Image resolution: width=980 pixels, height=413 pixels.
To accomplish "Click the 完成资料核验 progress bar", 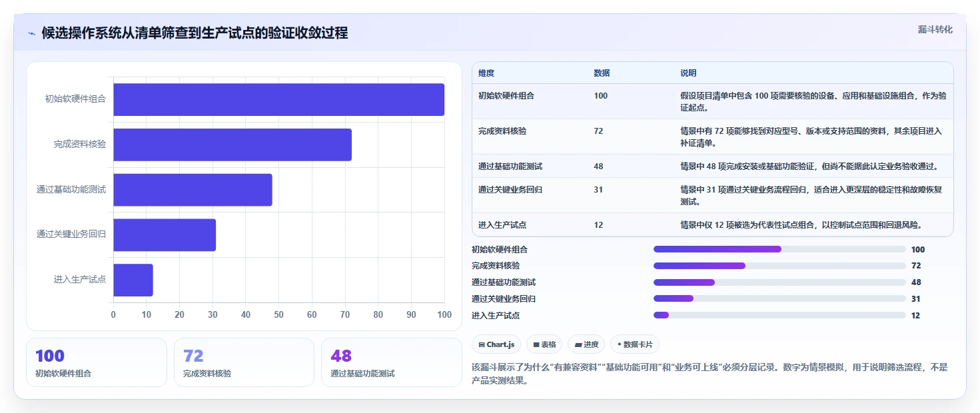I will tap(779, 266).
